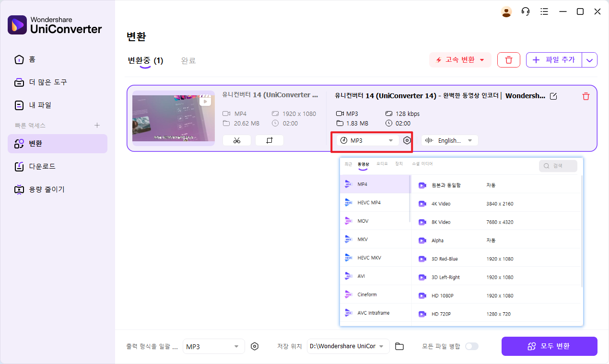Choose the 3D Red-Blue preset

496,259
